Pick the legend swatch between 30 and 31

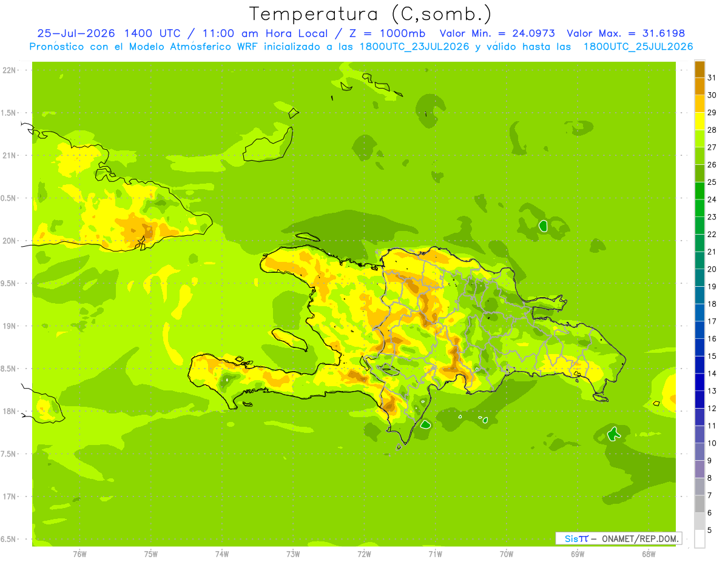coord(699,86)
